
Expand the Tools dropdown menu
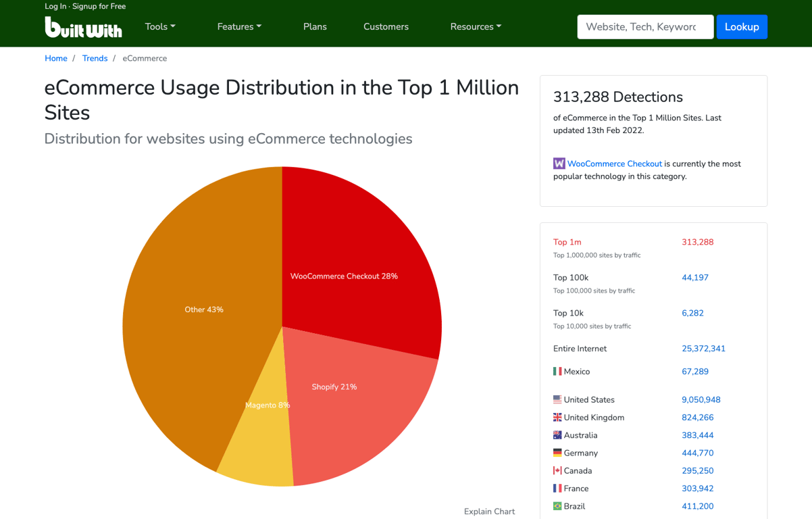pos(160,27)
